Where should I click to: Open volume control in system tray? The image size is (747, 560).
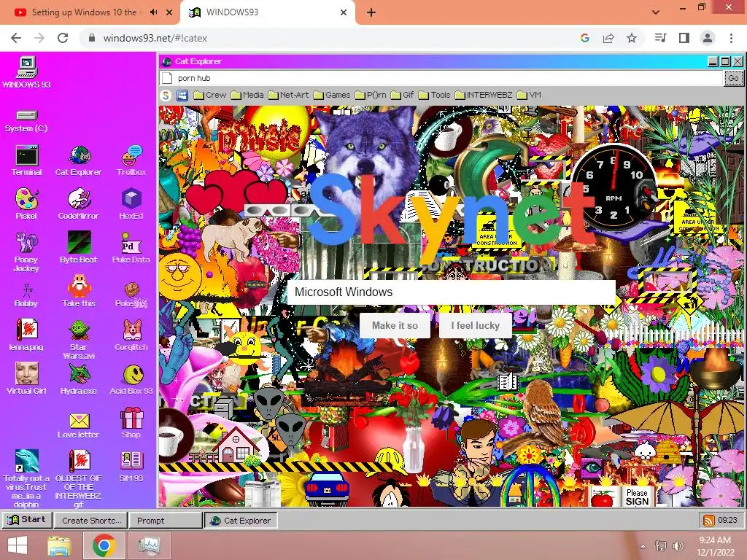(x=678, y=546)
